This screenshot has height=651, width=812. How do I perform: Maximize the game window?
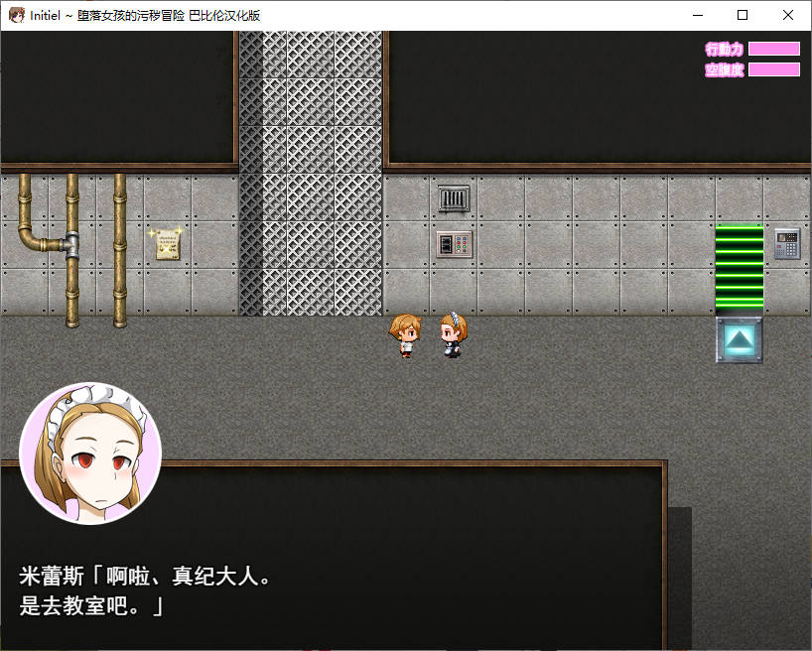click(x=743, y=15)
